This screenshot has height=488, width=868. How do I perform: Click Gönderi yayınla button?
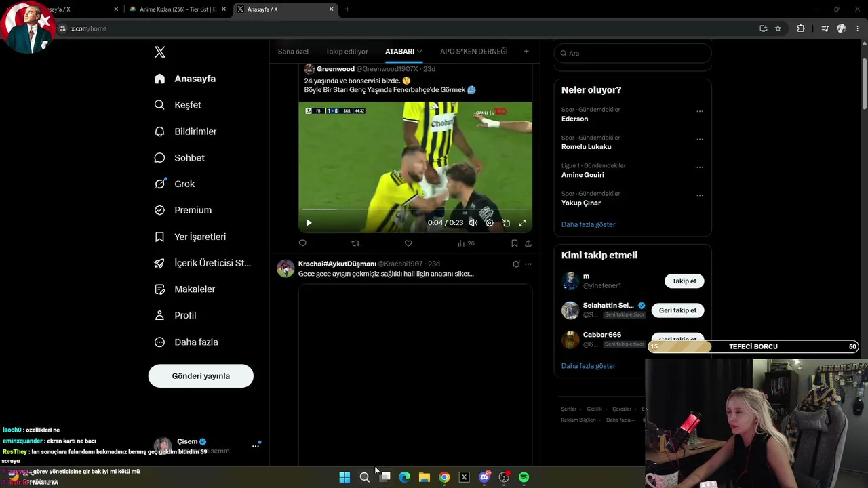pyautogui.click(x=201, y=376)
